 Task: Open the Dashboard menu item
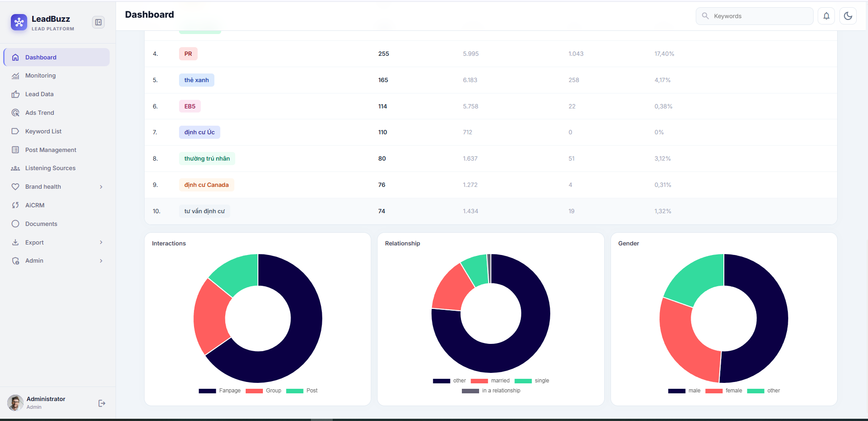coord(57,57)
